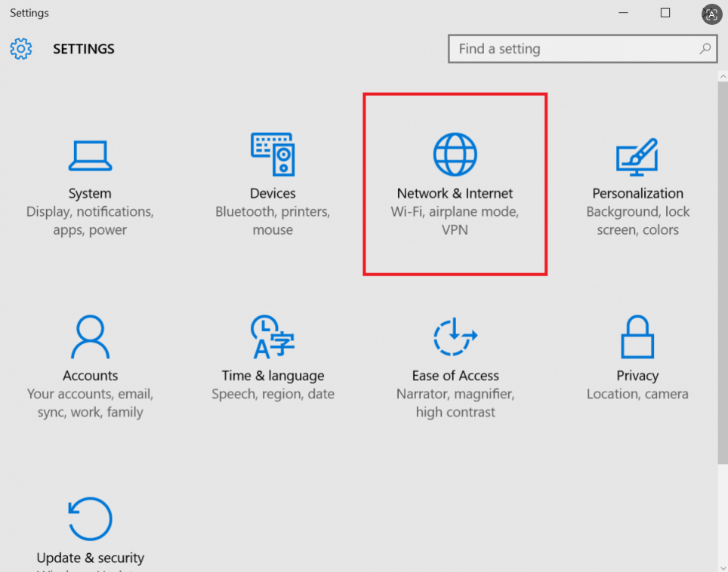Click 'Your accounts, email, sync, work, family' text

pyautogui.click(x=90, y=403)
